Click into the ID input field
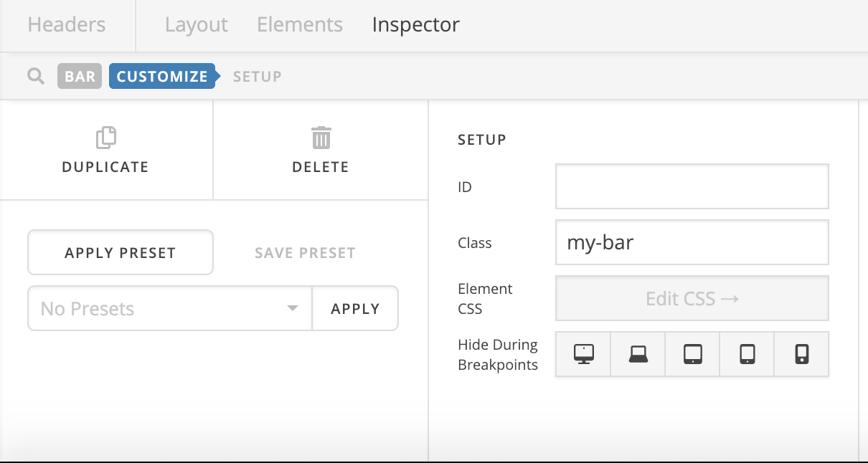The height and width of the screenshot is (463, 868). coord(692,186)
